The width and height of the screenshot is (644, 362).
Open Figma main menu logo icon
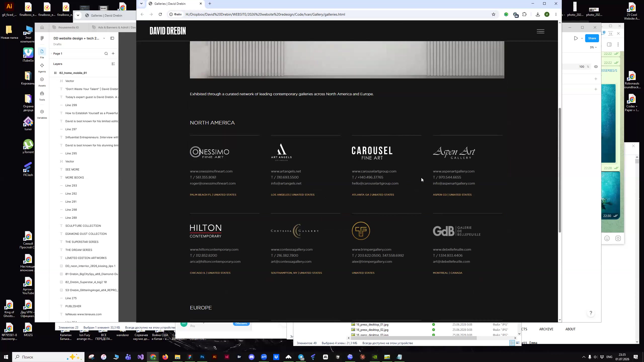(42, 38)
